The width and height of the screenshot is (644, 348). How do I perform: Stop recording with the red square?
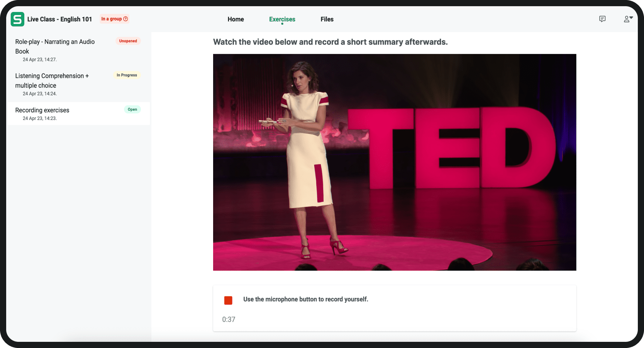[x=228, y=301]
